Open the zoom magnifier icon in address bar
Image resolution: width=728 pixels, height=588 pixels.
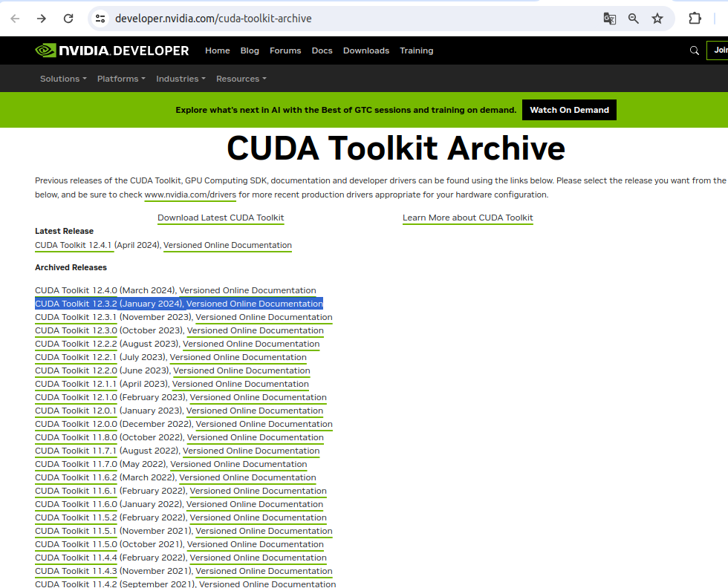coord(633,19)
